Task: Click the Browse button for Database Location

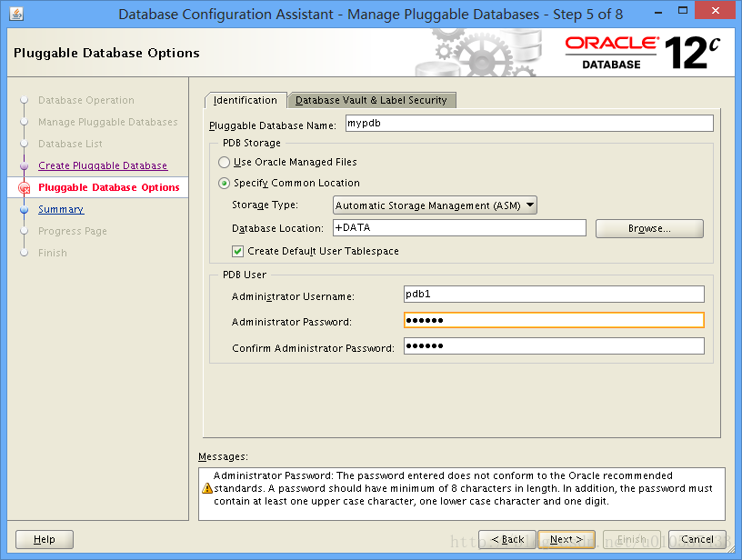Action: click(x=649, y=228)
